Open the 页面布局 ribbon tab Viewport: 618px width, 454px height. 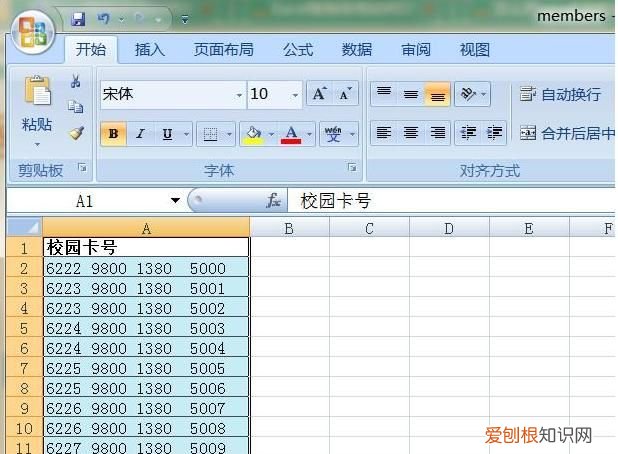click(223, 50)
